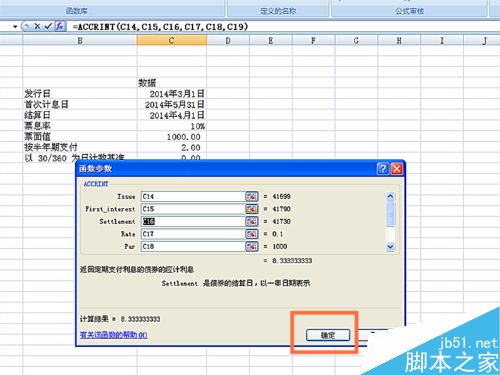Viewport: 500px width, 375px height.
Task: Click the 确定 OK button
Action: (x=328, y=335)
